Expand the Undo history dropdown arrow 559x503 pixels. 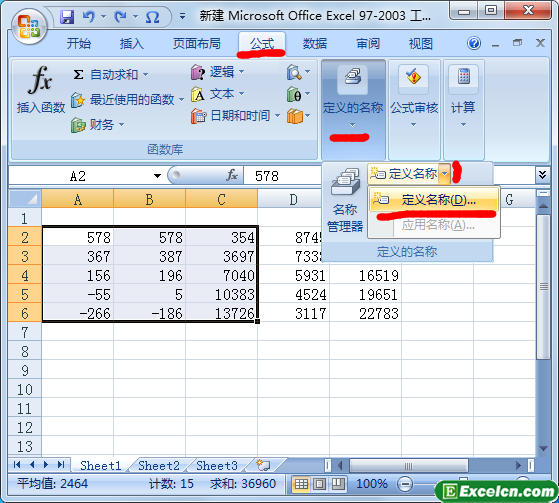coord(103,16)
